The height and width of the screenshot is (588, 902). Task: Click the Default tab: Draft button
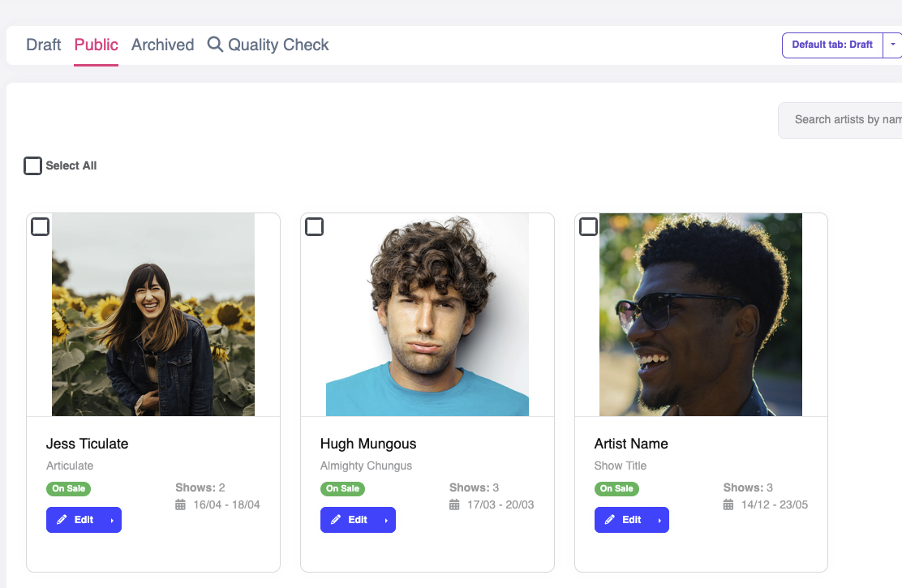[x=832, y=45]
